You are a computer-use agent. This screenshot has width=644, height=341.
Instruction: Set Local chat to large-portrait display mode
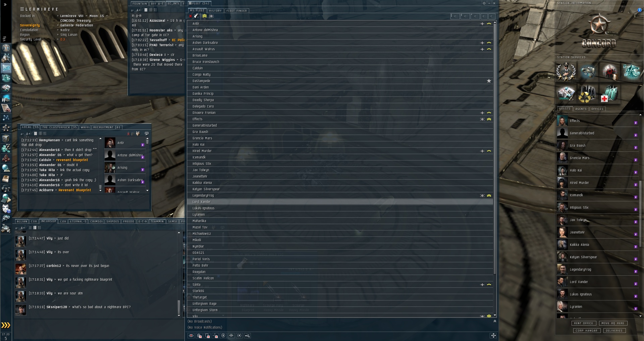pos(45,134)
